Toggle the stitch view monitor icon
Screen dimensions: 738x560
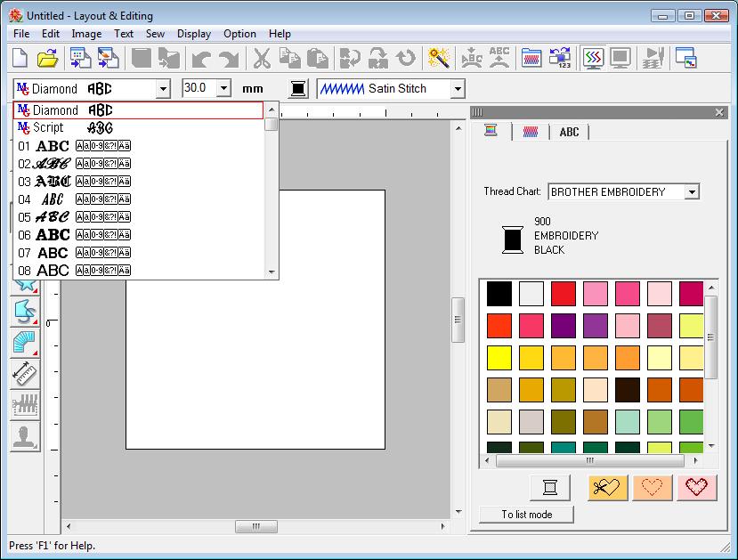click(x=593, y=58)
